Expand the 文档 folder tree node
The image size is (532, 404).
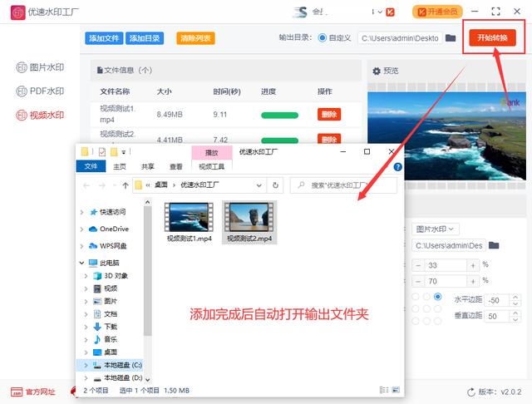point(86,314)
